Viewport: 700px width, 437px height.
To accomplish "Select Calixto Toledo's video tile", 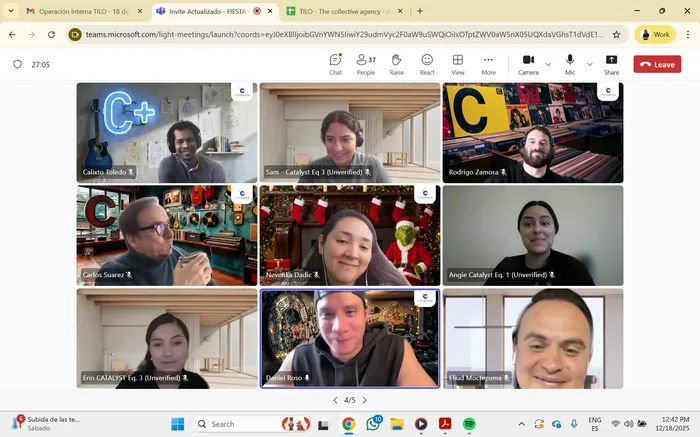I will 167,133.
